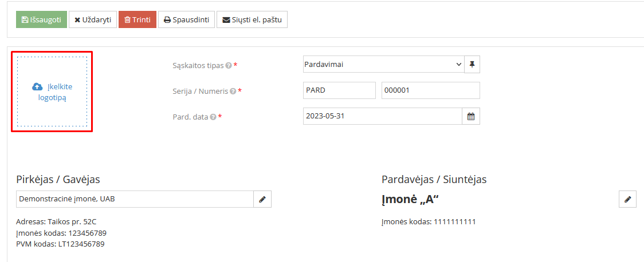Click the 000001 invoice number field
Viewport: 644px width, 262px height.
pyautogui.click(x=430, y=90)
